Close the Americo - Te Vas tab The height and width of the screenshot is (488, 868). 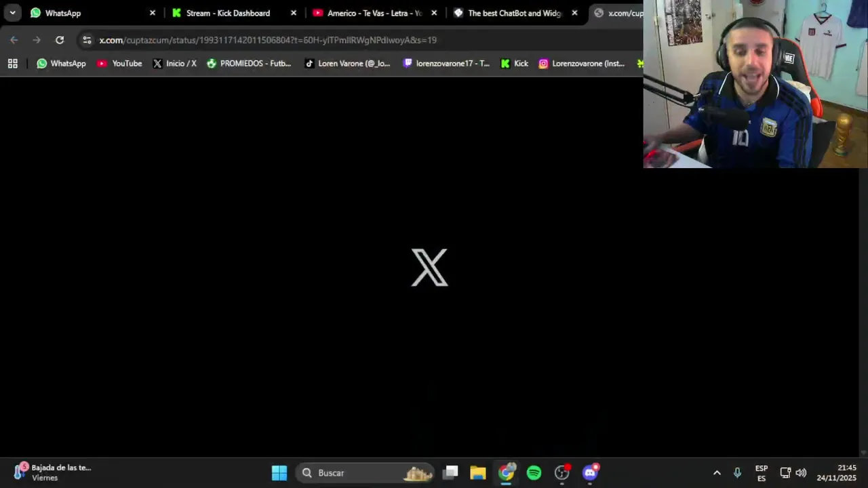click(435, 13)
